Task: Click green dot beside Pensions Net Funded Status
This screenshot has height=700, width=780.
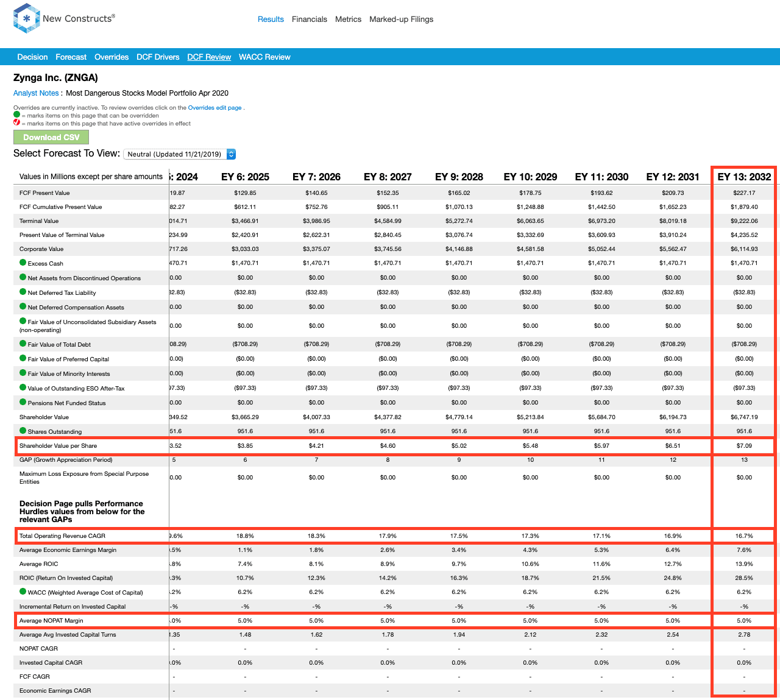Action: pos(23,402)
